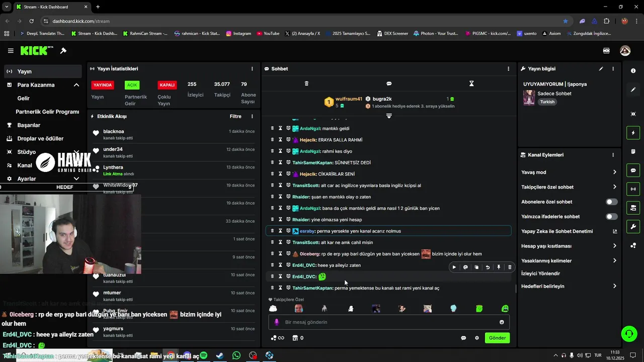
Task: Click the play icon on hovered message toolbar
Action: (454, 267)
